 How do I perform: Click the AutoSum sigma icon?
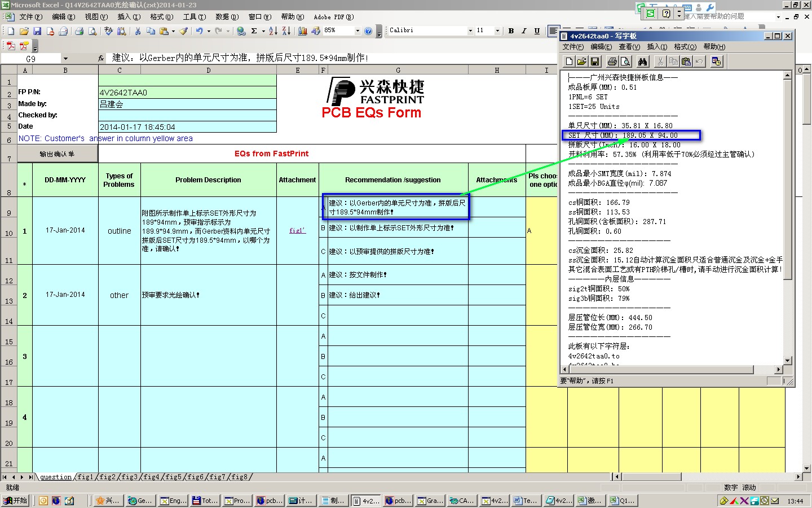coord(254,31)
